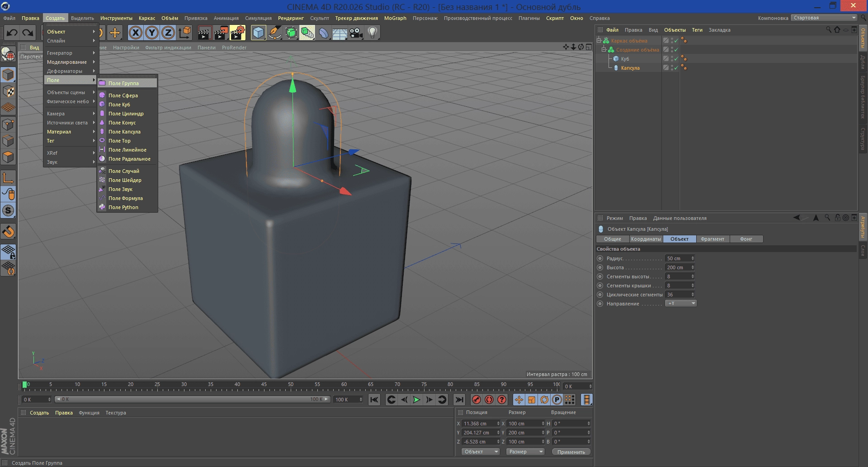868x467 pixels.
Task: Click the Camera object icon
Action: coord(356,33)
